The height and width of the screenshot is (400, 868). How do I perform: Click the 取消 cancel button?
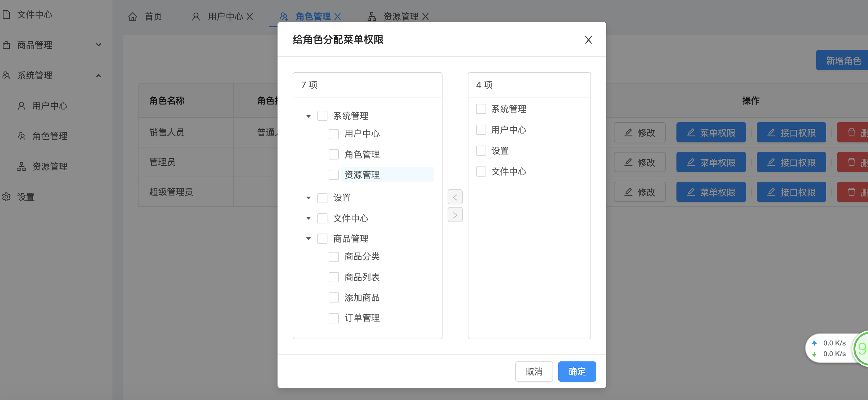coord(534,371)
